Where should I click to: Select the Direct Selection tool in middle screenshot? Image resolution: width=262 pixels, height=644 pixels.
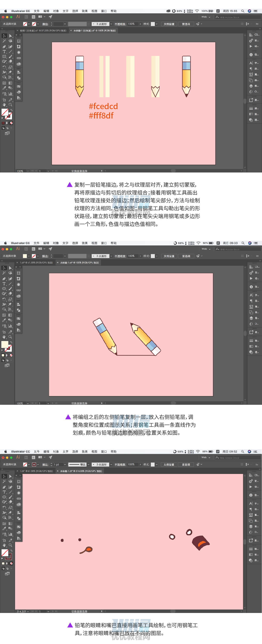click(x=10, y=268)
